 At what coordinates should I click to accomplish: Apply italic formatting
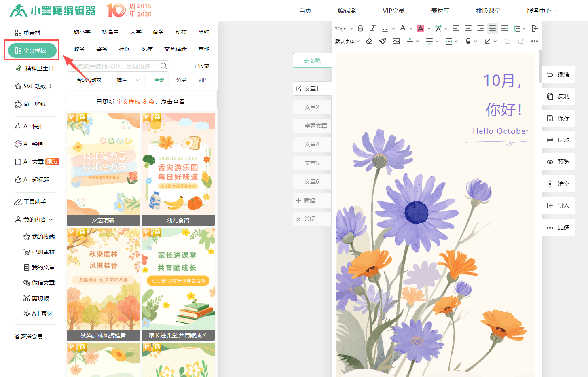tap(373, 28)
